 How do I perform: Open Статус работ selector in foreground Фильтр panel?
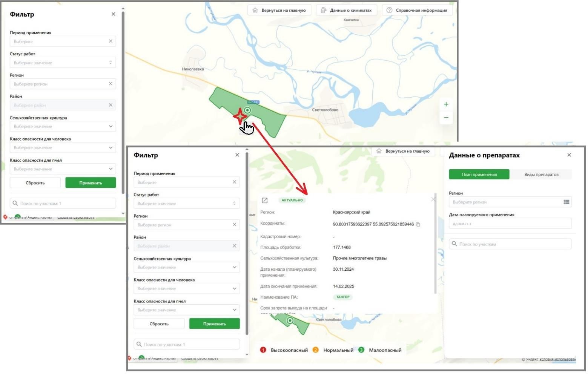(187, 204)
